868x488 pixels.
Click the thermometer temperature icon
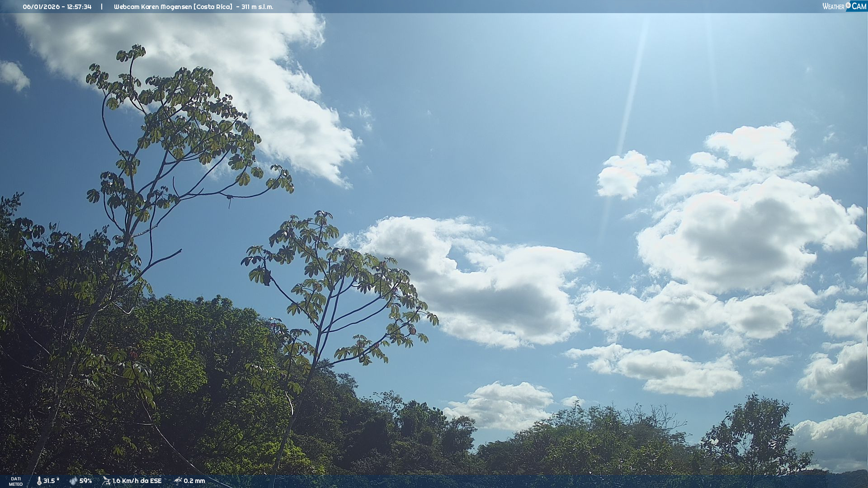click(39, 481)
